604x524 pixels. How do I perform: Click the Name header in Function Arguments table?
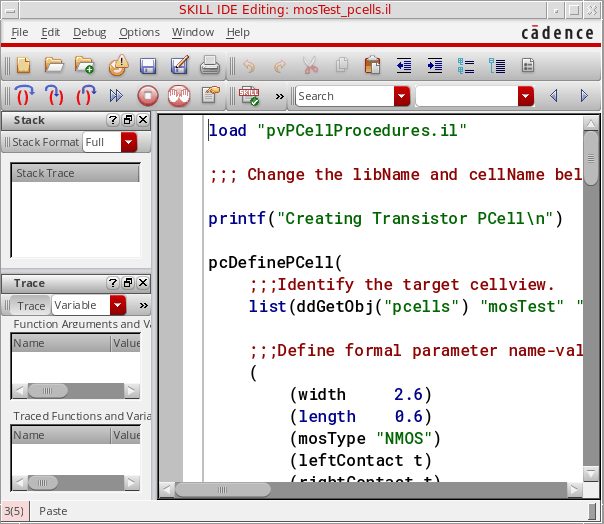point(61,343)
